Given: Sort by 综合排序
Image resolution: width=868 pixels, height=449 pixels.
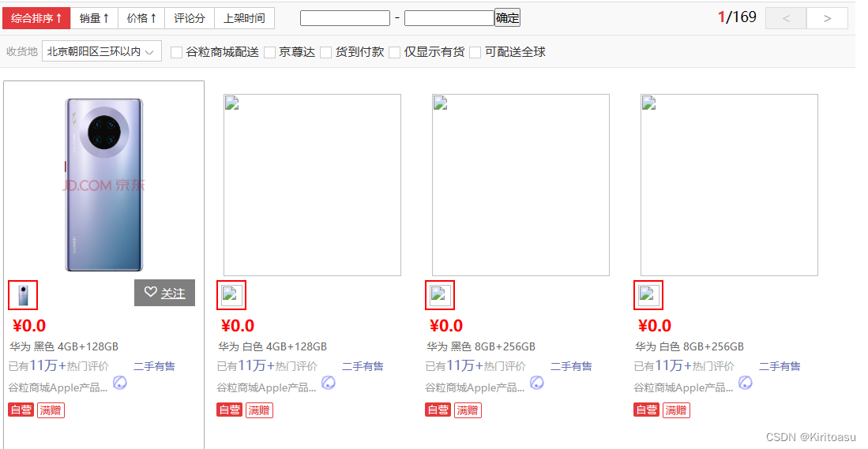Looking at the screenshot, I should coord(36,18).
